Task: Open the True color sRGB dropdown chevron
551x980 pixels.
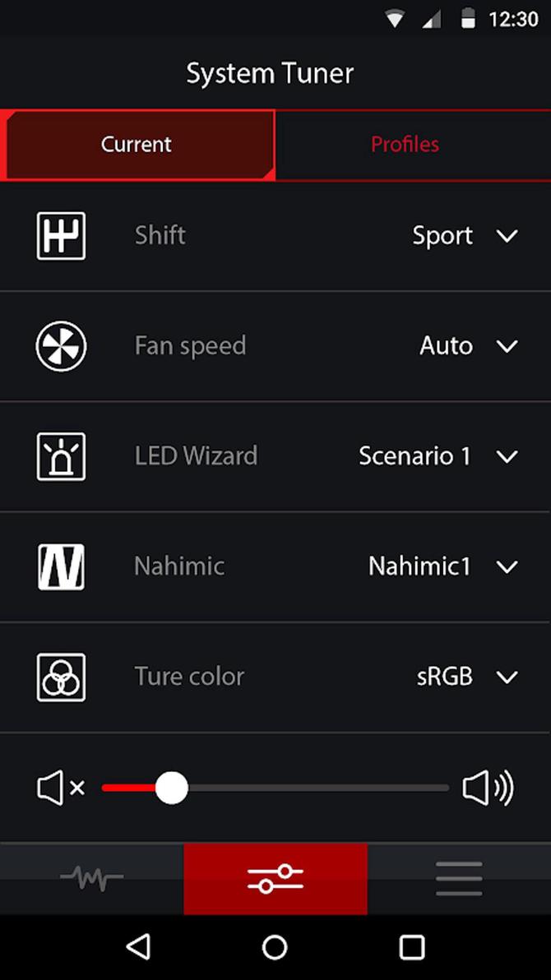Action: pos(507,677)
